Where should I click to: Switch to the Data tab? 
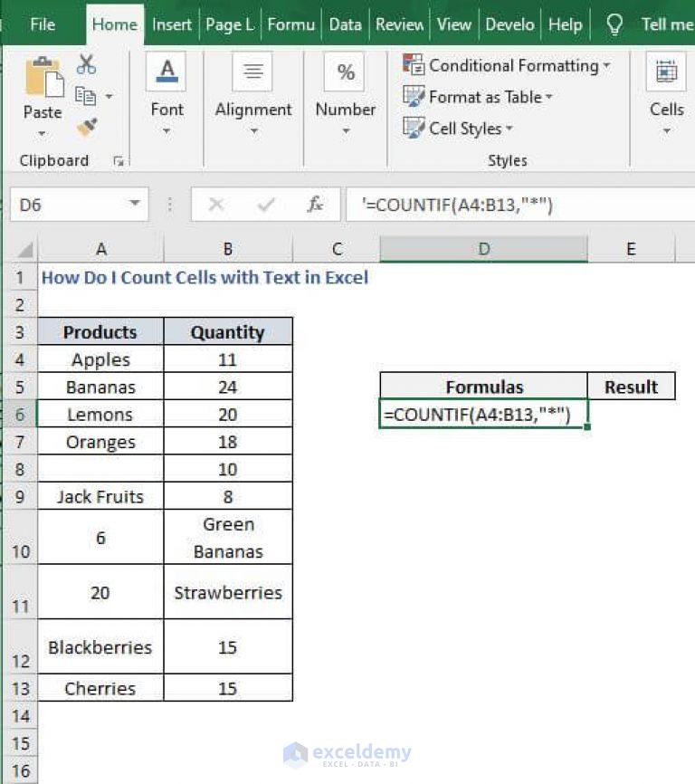[345, 24]
